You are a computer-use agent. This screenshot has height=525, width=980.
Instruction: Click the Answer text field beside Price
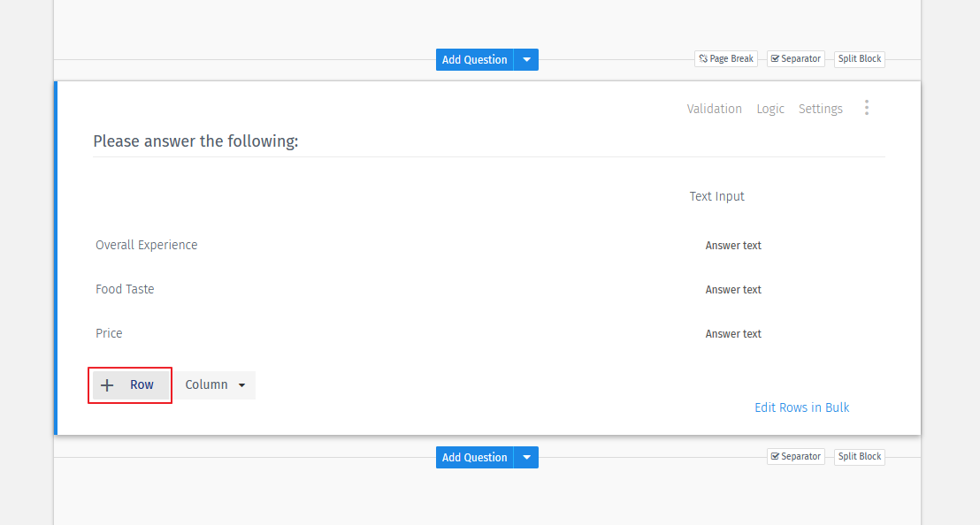click(733, 333)
